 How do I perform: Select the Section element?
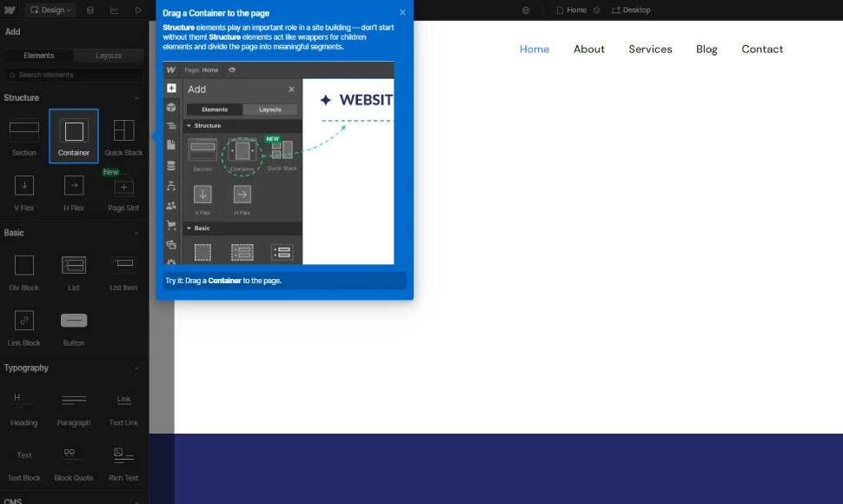click(x=24, y=136)
